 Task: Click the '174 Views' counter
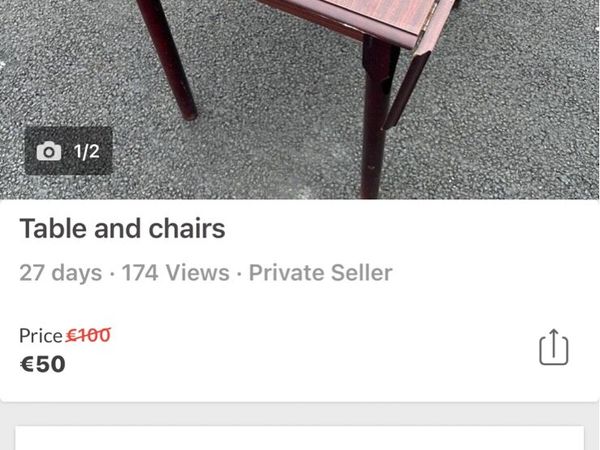pos(176,273)
